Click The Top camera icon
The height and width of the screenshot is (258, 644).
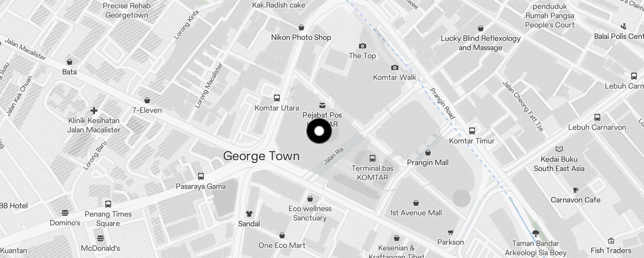(x=363, y=46)
